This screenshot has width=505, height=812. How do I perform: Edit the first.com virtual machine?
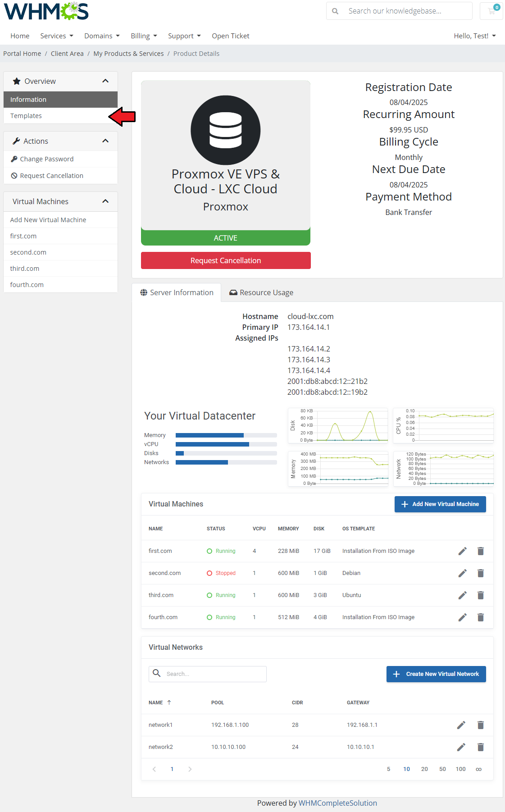[462, 551]
